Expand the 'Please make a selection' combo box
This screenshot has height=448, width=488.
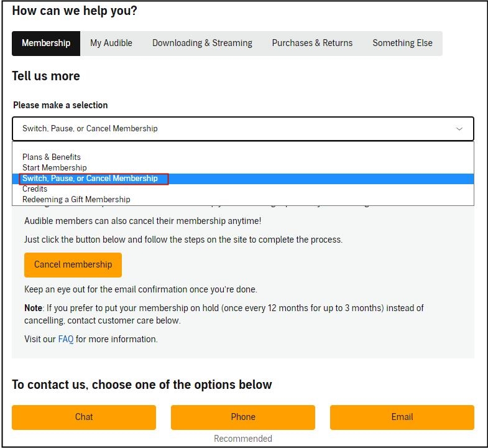tap(242, 129)
